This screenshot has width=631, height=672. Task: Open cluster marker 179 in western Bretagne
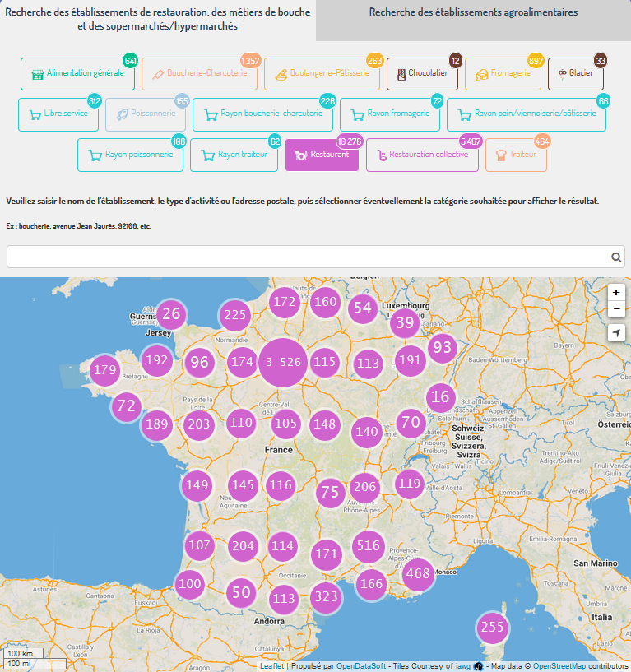click(x=105, y=369)
